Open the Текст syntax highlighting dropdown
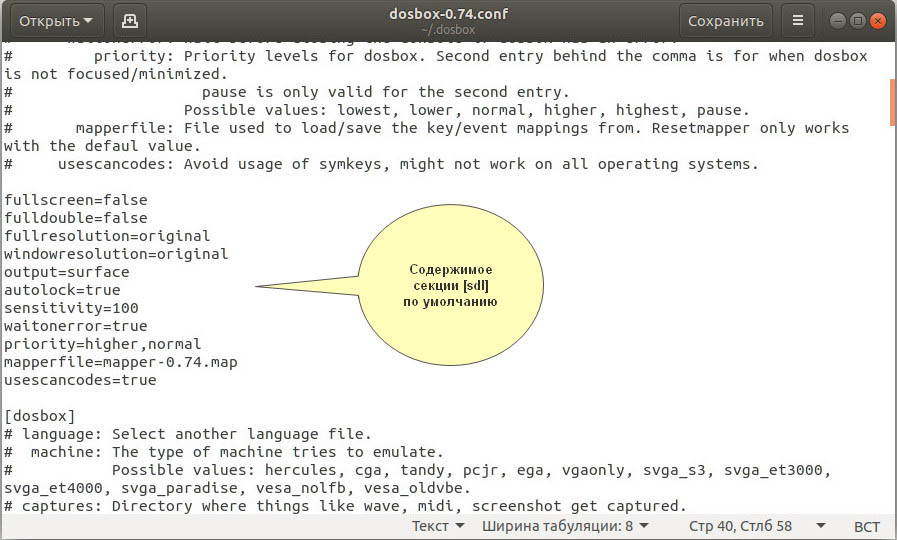 tap(438, 526)
